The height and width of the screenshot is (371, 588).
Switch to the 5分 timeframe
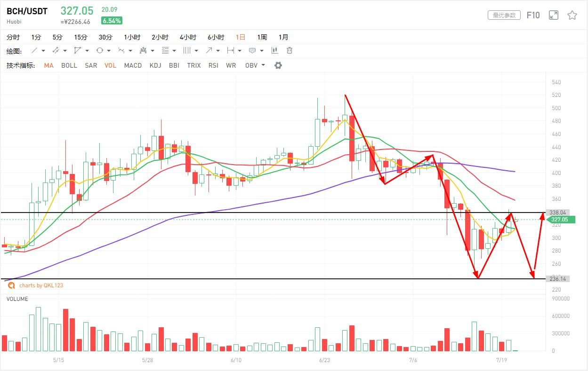57,37
